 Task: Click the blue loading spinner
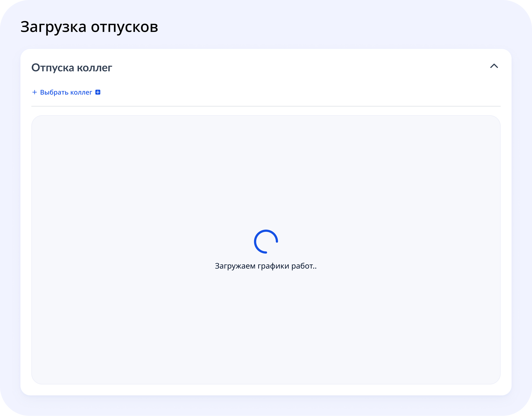click(x=266, y=241)
